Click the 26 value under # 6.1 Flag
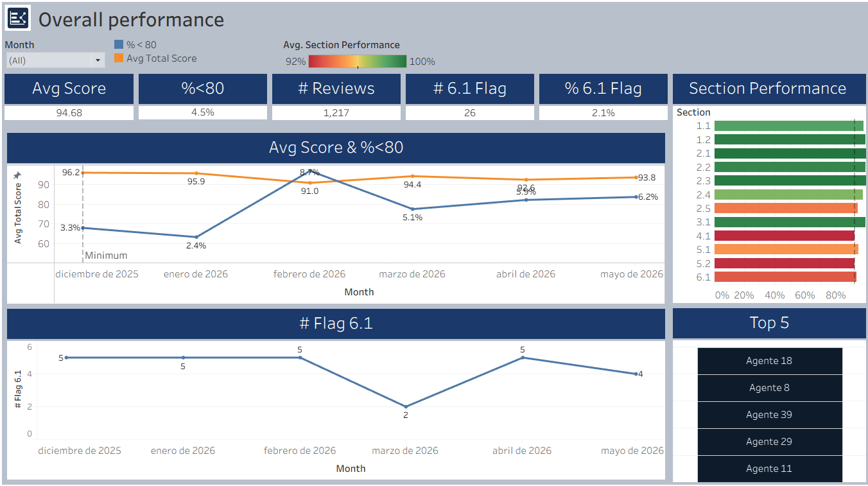This screenshot has width=868, height=486. coord(470,113)
